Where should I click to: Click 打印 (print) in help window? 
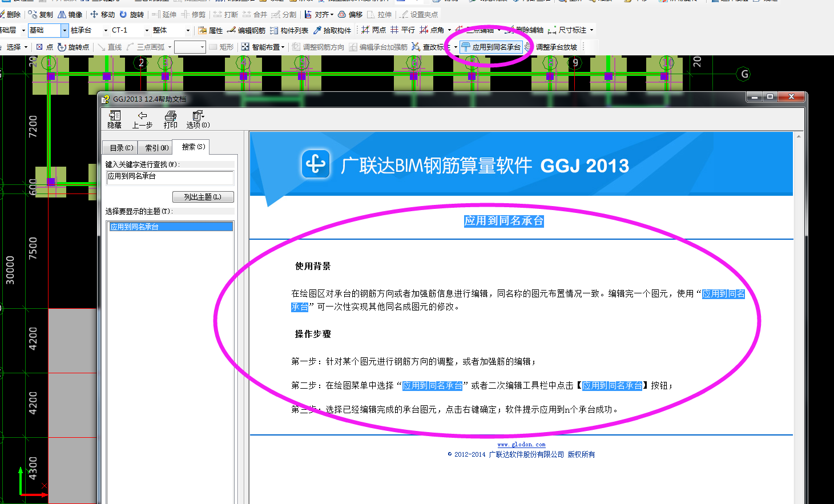[x=170, y=120]
